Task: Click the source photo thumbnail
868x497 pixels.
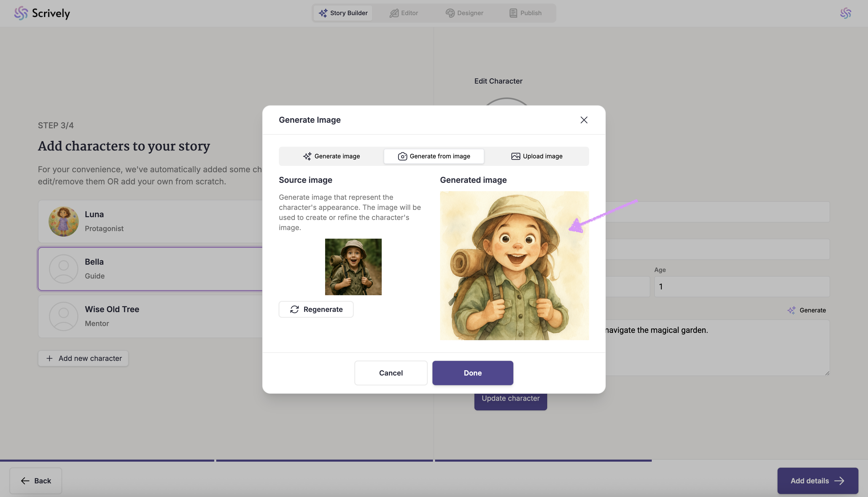Action: pyautogui.click(x=353, y=267)
